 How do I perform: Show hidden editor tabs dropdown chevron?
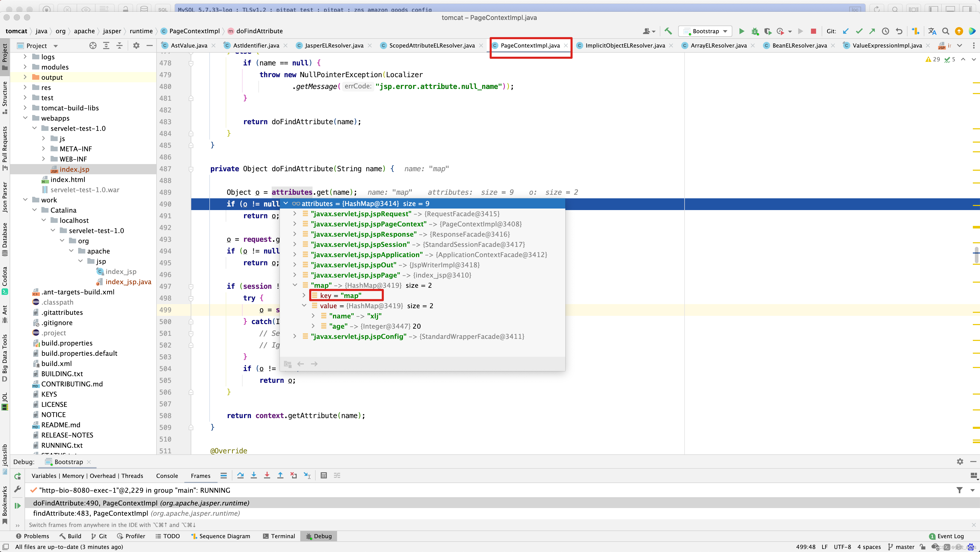click(960, 46)
